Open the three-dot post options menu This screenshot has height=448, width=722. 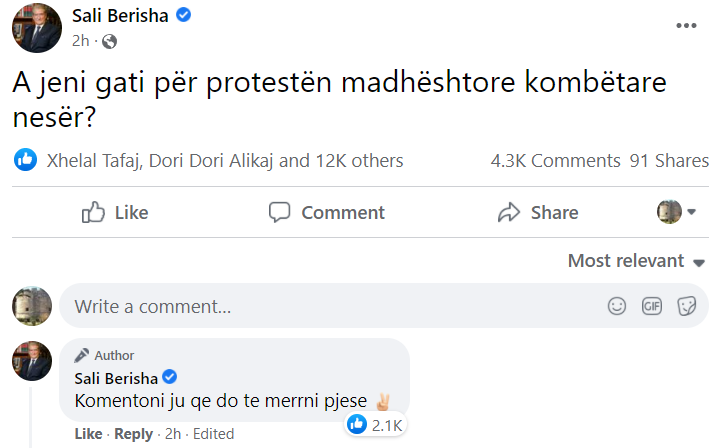click(686, 25)
